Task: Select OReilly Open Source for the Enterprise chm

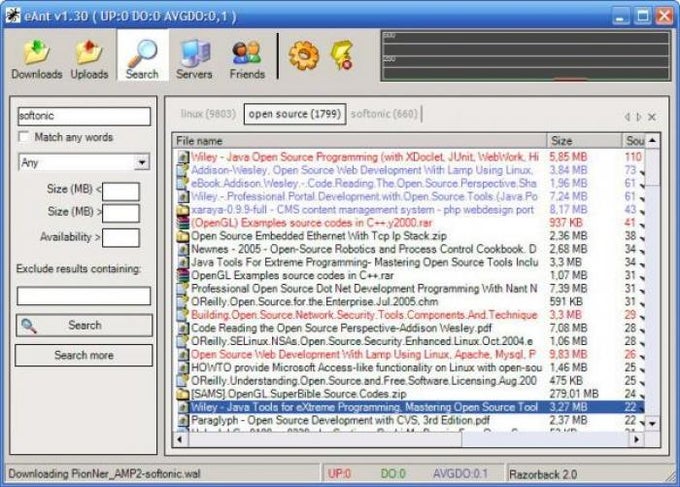Action: click(409, 302)
